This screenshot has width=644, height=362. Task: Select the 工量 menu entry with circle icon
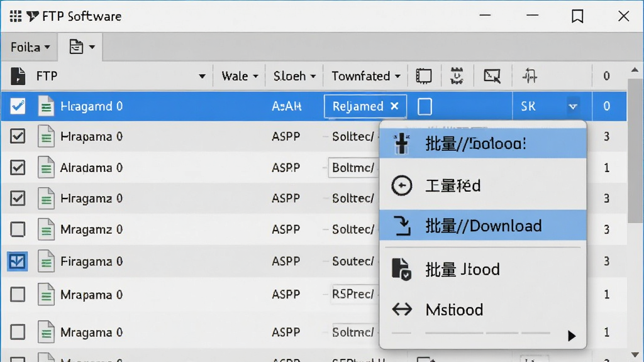(x=483, y=185)
